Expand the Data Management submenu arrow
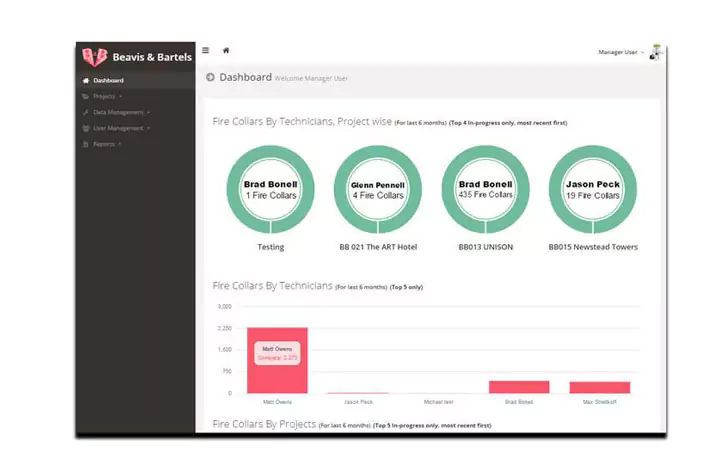 (x=148, y=112)
